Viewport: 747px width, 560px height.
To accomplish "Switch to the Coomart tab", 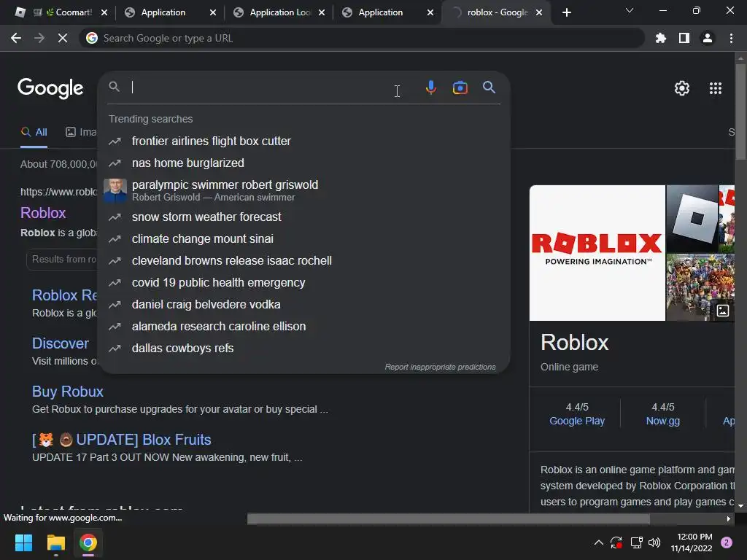I will pyautogui.click(x=63, y=12).
